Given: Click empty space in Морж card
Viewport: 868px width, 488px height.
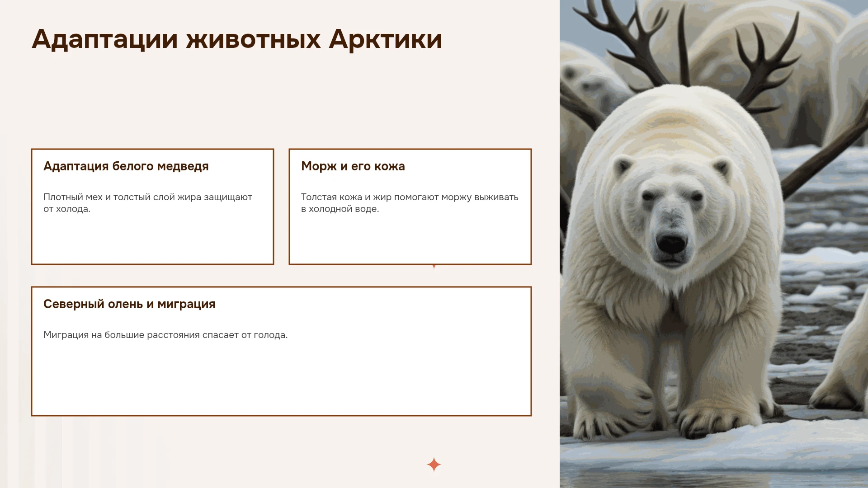Looking at the screenshot, I should (x=410, y=239).
